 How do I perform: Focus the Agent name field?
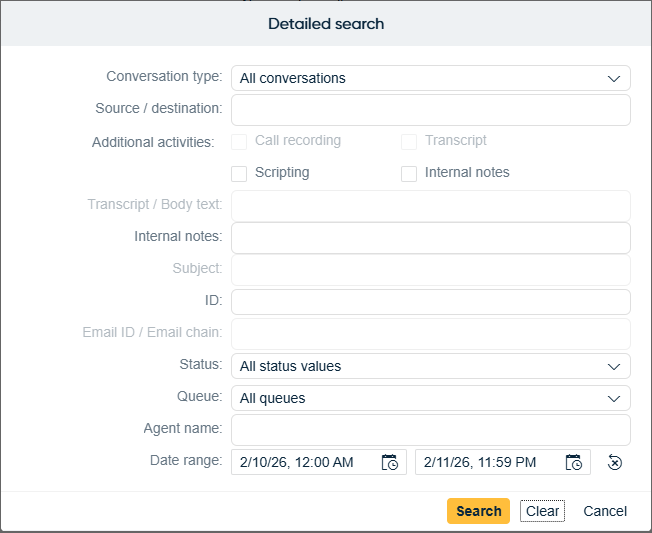431,430
